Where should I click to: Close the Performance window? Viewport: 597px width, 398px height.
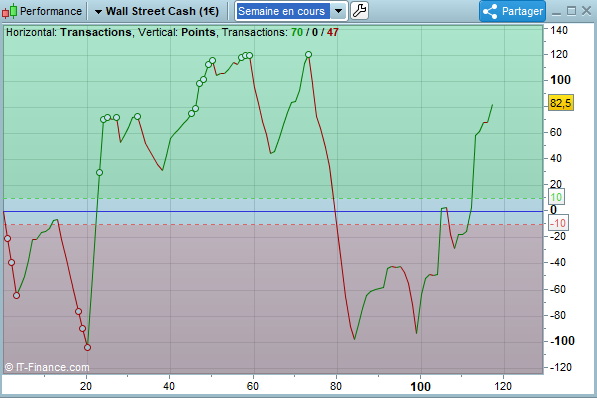pyautogui.click(x=586, y=11)
